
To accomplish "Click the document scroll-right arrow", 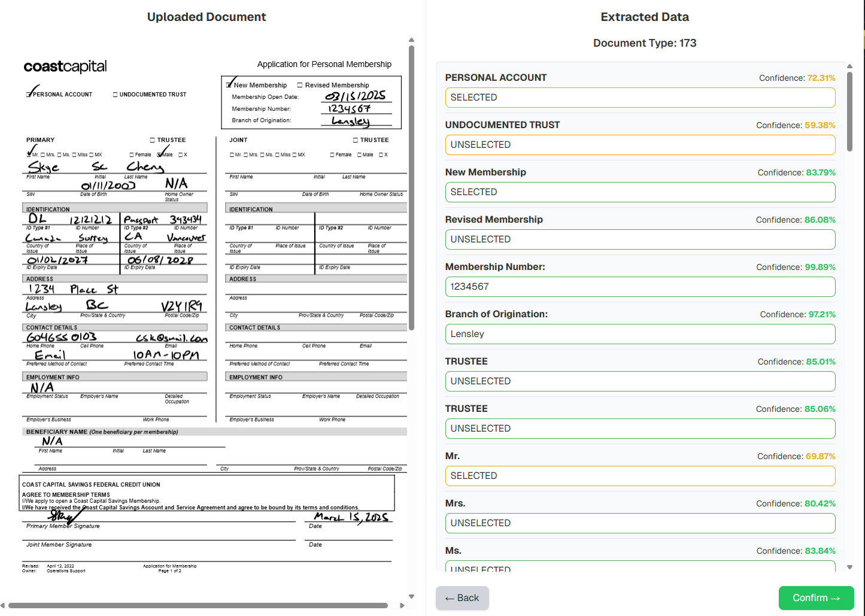I will pyautogui.click(x=402, y=605).
